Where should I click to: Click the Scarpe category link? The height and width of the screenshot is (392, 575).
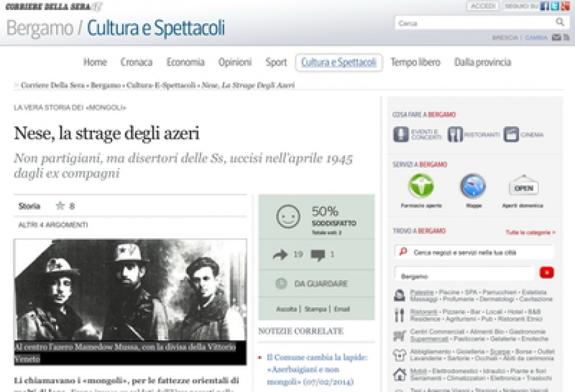[x=500, y=352]
